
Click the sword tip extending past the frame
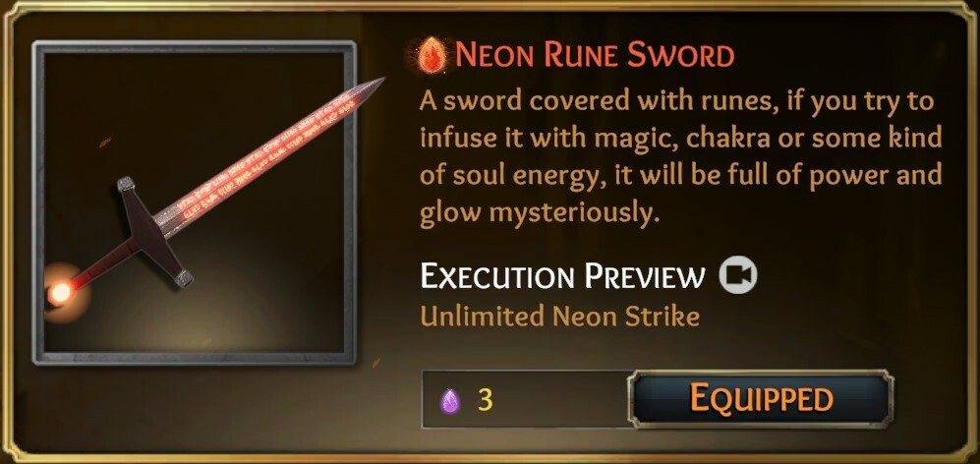pyautogui.click(x=372, y=86)
